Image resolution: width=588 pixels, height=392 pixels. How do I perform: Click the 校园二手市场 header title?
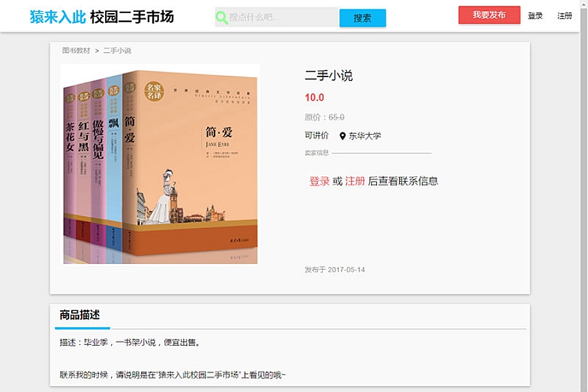pos(132,17)
